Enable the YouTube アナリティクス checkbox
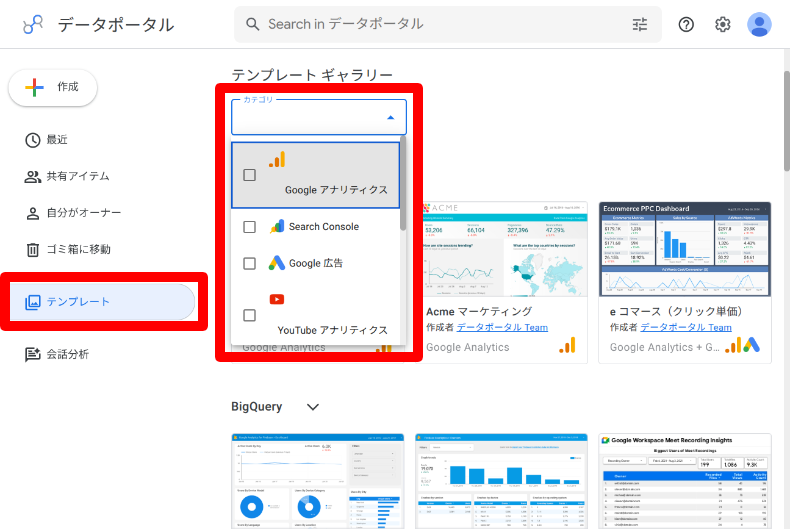This screenshot has height=529, width=790. tap(250, 315)
